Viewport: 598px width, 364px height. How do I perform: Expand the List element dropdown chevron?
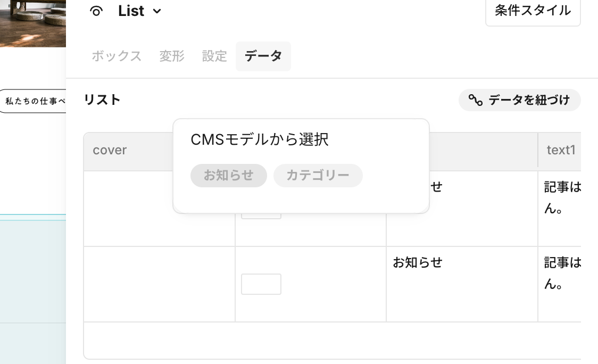click(x=157, y=11)
